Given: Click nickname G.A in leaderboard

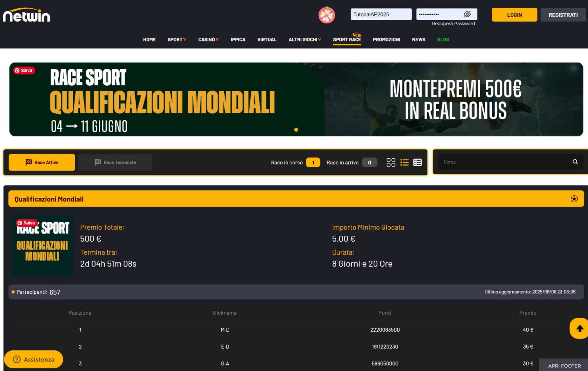Looking at the screenshot, I should (x=225, y=364).
